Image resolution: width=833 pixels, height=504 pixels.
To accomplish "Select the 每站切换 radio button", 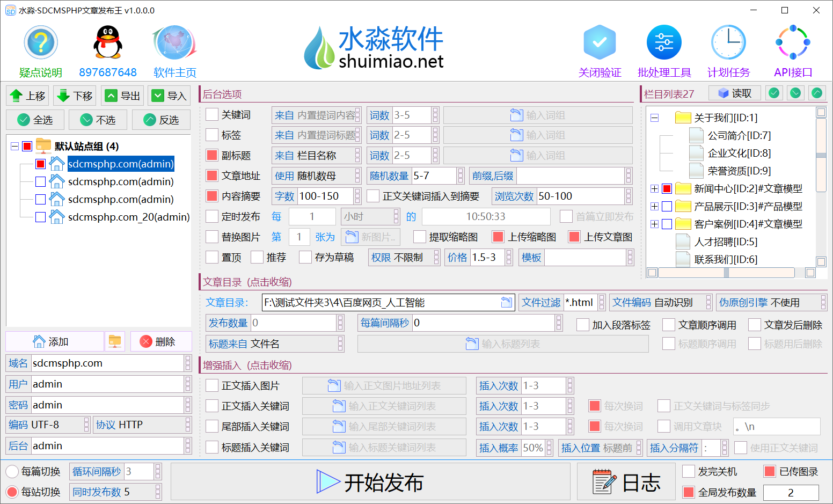I will [12, 492].
